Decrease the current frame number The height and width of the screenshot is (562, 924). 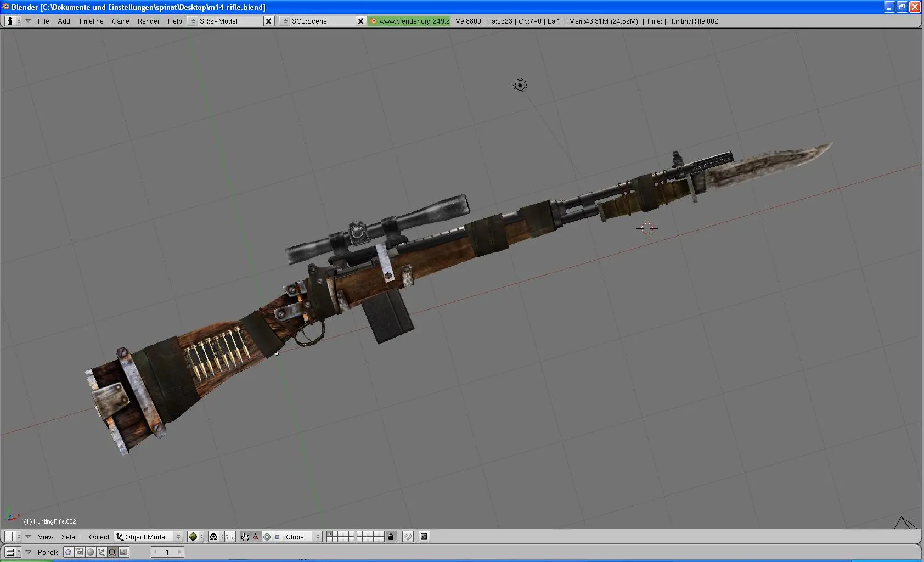tap(155, 552)
